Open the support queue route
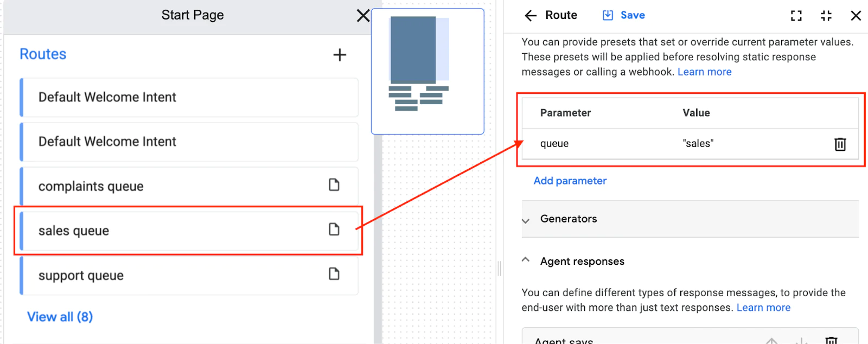Screen dimensions: 868x344 189,275
